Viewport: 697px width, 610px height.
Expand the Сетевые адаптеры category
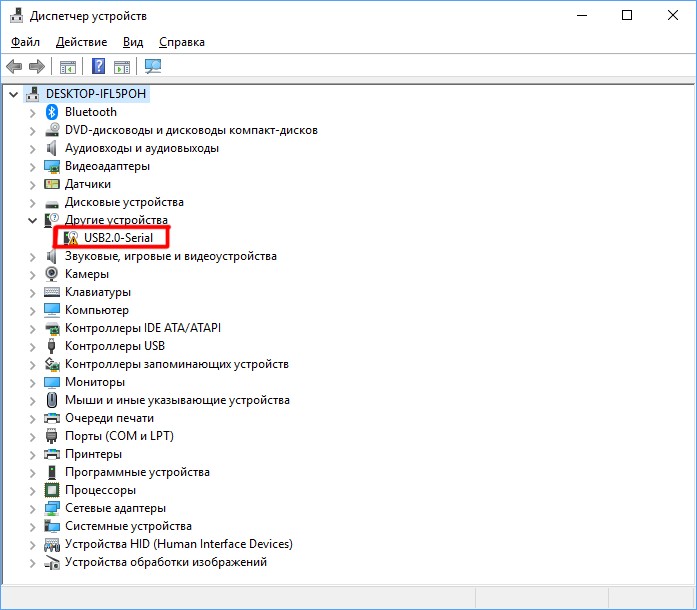pyautogui.click(x=32, y=509)
